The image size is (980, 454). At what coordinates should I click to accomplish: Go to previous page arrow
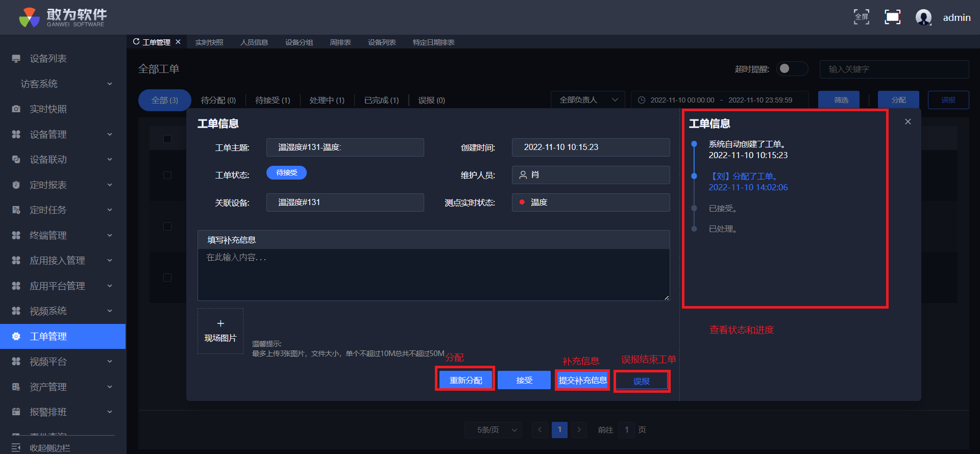click(540, 430)
